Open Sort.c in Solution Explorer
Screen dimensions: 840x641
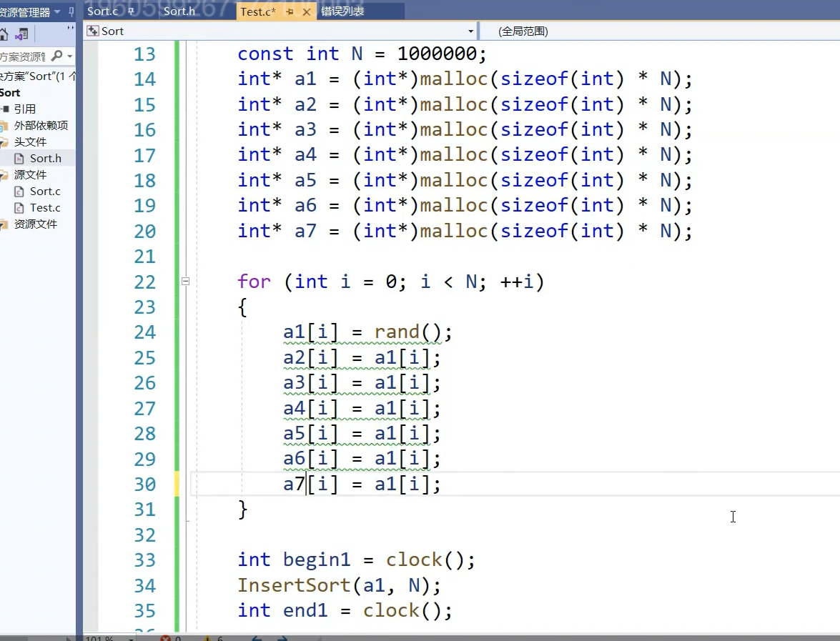(45, 192)
